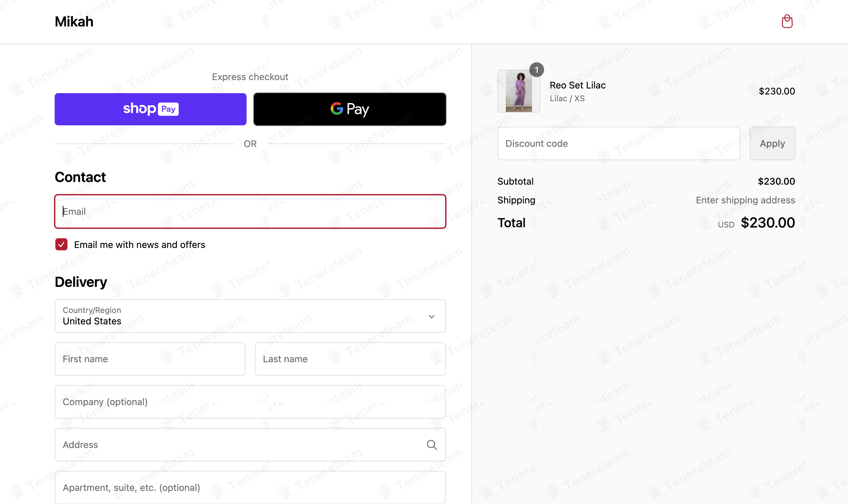Click into the Discount code field
This screenshot has height=504, width=848.
coord(619,143)
